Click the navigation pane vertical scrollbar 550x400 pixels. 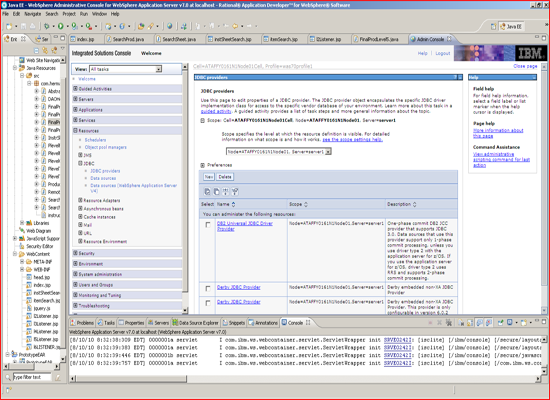tap(185, 189)
